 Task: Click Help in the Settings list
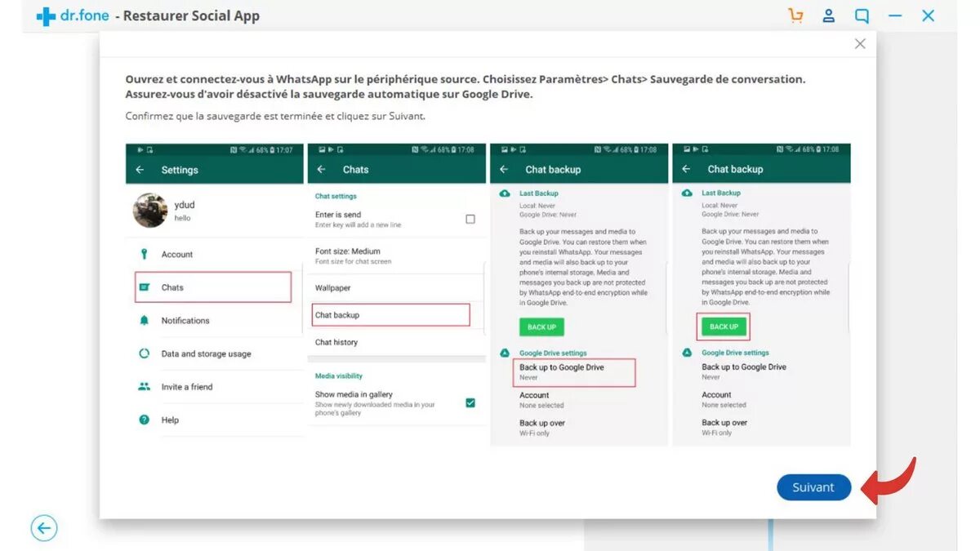pyautogui.click(x=170, y=420)
